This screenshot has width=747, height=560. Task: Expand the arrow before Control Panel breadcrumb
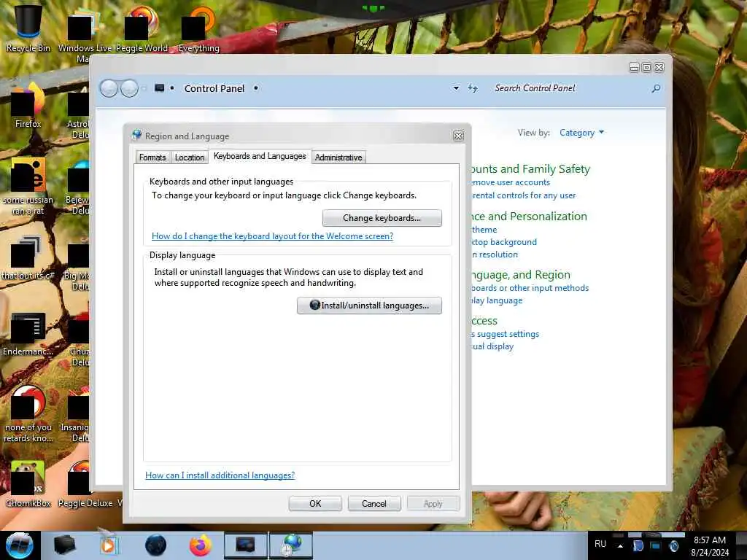click(x=172, y=88)
